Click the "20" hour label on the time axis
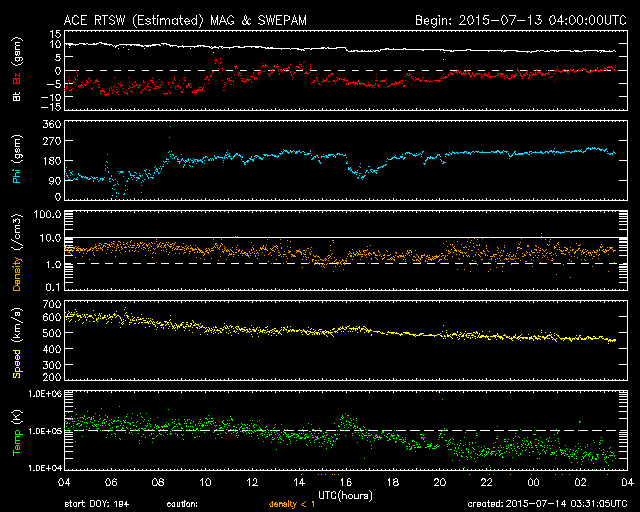This screenshot has width=640, height=512. 440,483
